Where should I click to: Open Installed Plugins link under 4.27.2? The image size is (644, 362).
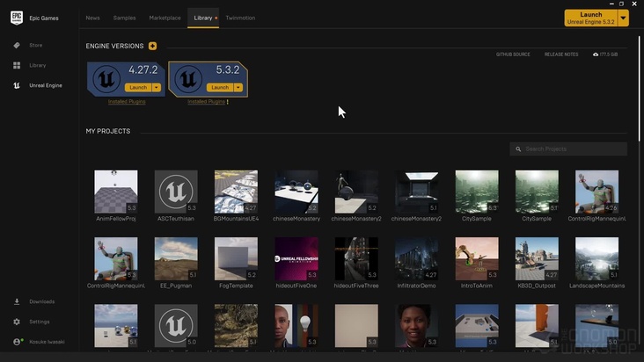pyautogui.click(x=127, y=102)
